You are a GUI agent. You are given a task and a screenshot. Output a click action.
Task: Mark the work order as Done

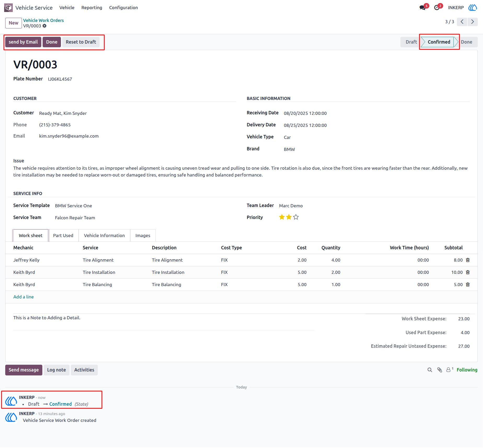click(52, 42)
